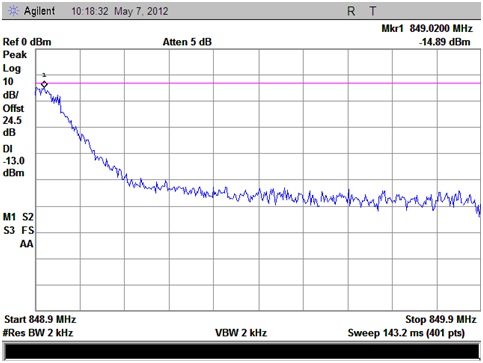
Task: Select the VBW 2 kHz readout
Action: pyautogui.click(x=241, y=333)
